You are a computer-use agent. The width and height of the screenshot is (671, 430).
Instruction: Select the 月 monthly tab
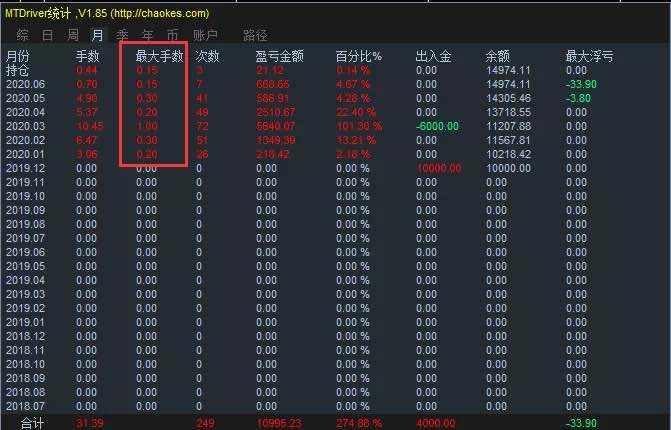tap(98, 35)
